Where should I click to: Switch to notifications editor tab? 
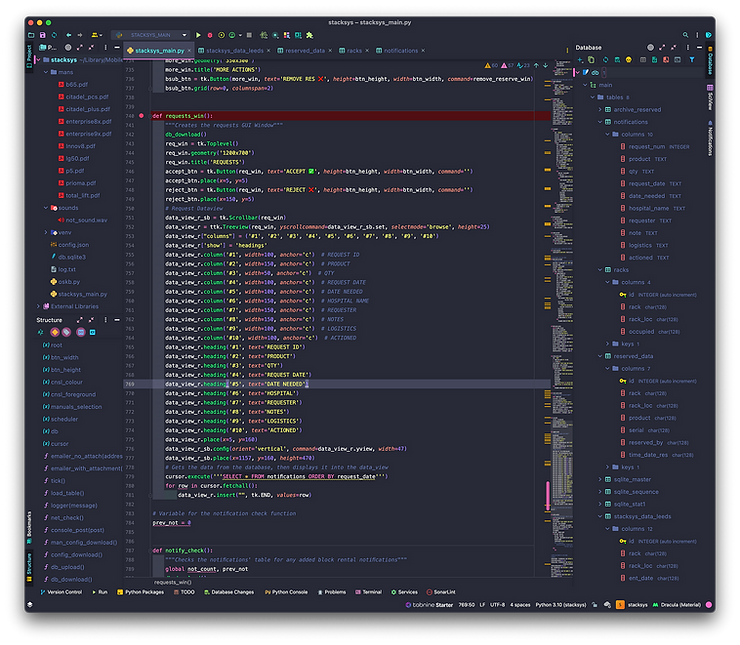click(x=400, y=50)
